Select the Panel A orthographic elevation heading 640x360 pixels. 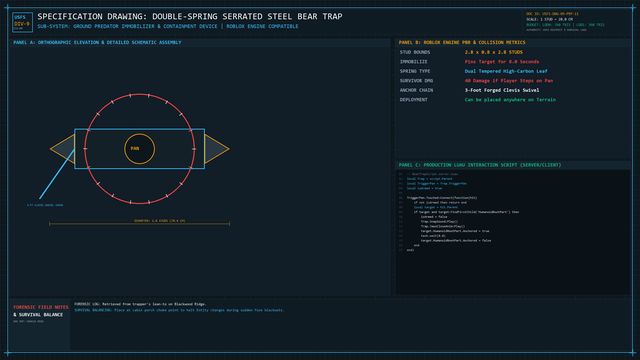97,42
